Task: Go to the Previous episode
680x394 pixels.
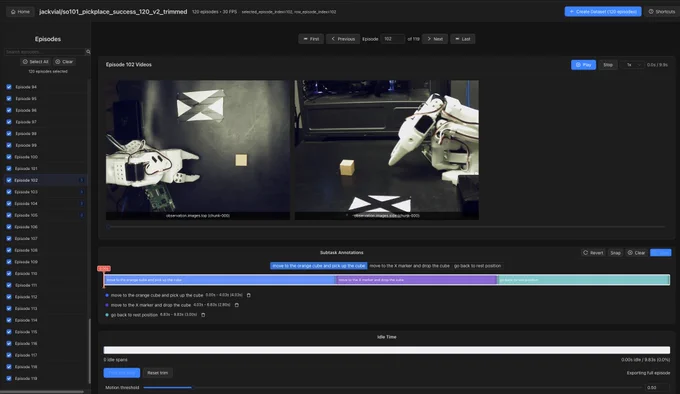Action: (343, 39)
